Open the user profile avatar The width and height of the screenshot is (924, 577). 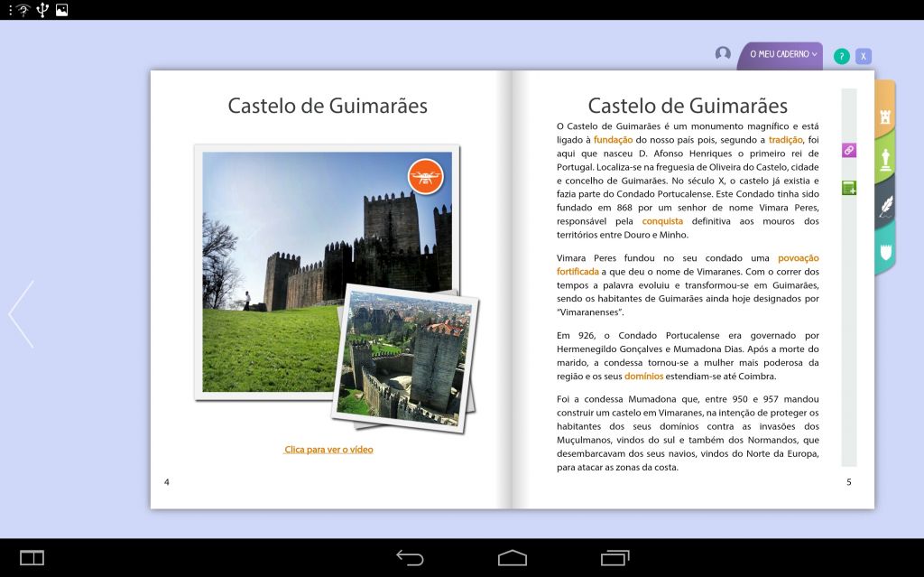(723, 54)
